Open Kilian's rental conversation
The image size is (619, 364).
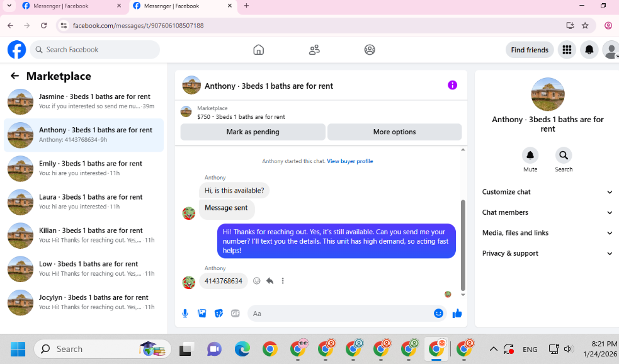[x=84, y=236]
